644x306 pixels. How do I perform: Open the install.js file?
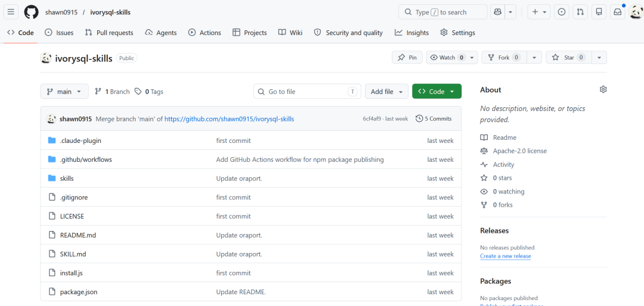pyautogui.click(x=72, y=273)
